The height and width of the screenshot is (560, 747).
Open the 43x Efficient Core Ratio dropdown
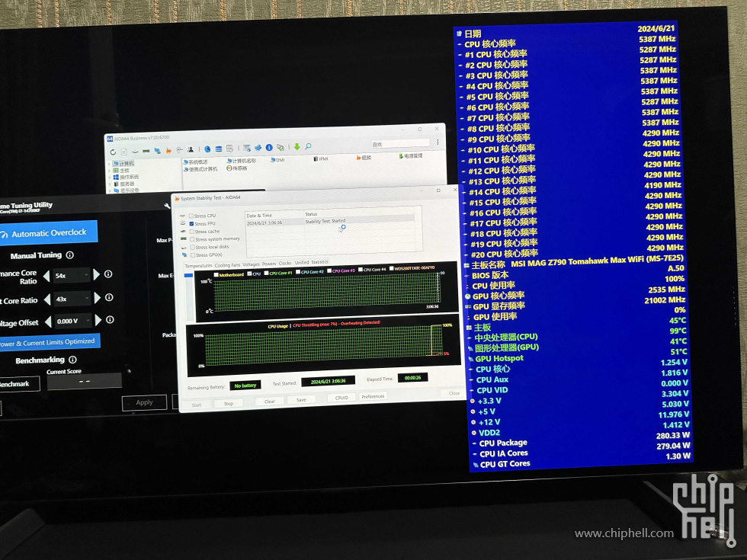(72, 299)
